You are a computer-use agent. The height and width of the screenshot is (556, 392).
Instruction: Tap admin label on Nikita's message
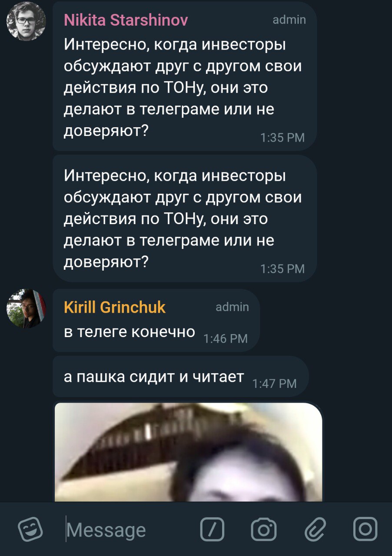pyautogui.click(x=289, y=20)
